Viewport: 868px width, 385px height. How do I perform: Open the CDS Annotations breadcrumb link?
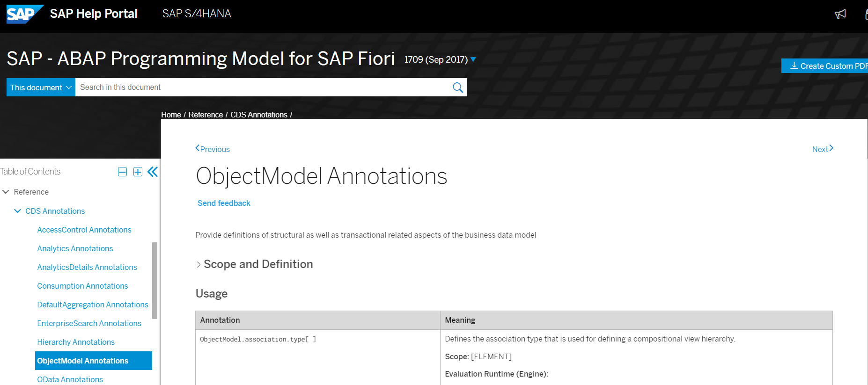tap(259, 115)
